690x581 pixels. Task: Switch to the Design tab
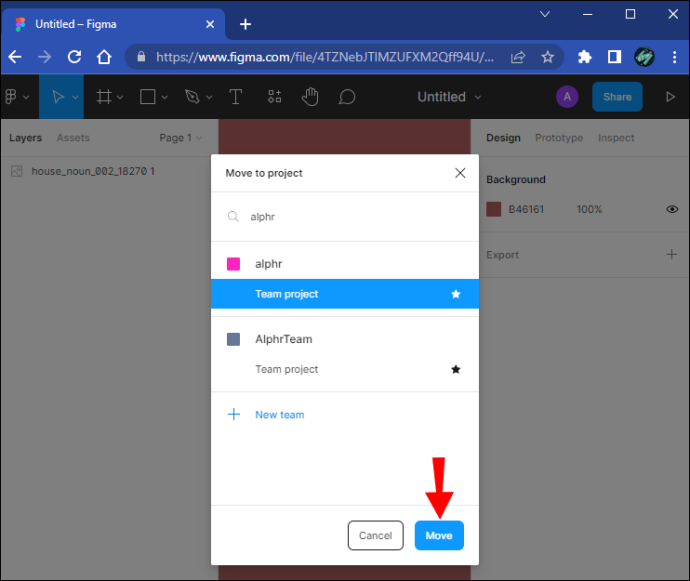(x=503, y=138)
